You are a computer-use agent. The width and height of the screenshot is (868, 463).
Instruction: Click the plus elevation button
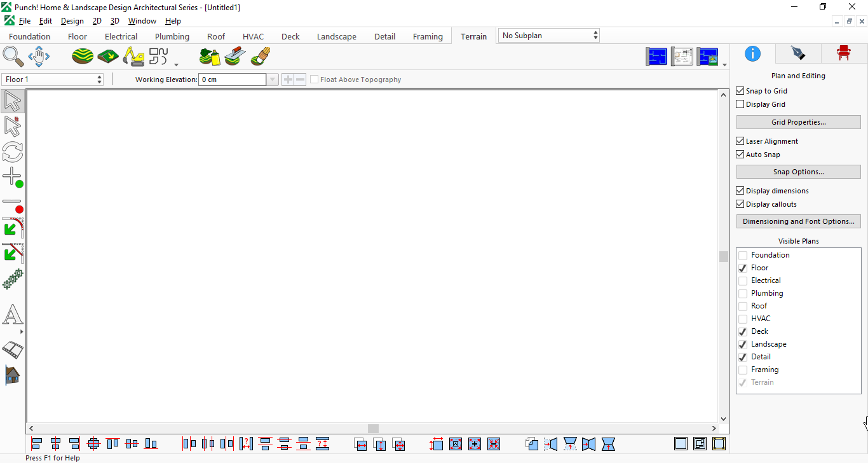click(288, 79)
